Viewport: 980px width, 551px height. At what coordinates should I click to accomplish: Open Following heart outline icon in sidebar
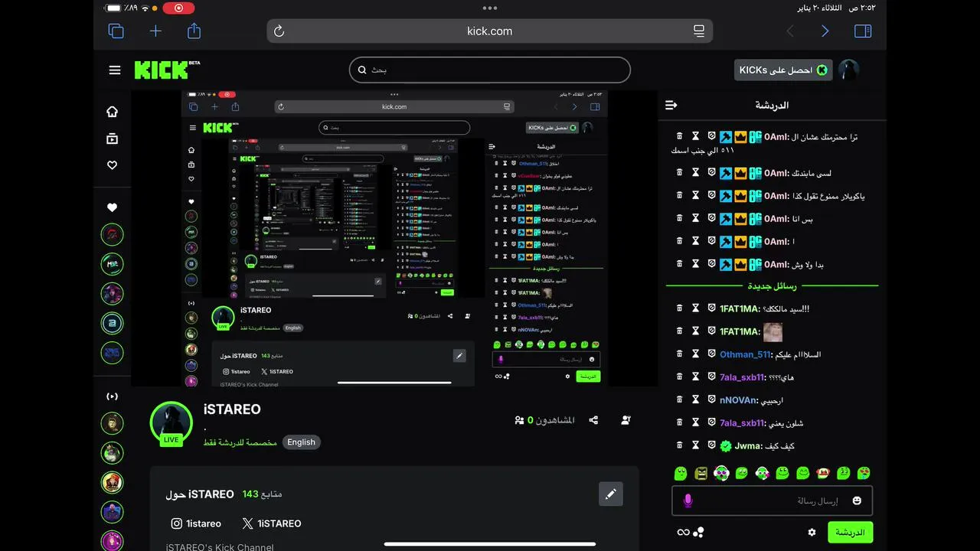(113, 165)
